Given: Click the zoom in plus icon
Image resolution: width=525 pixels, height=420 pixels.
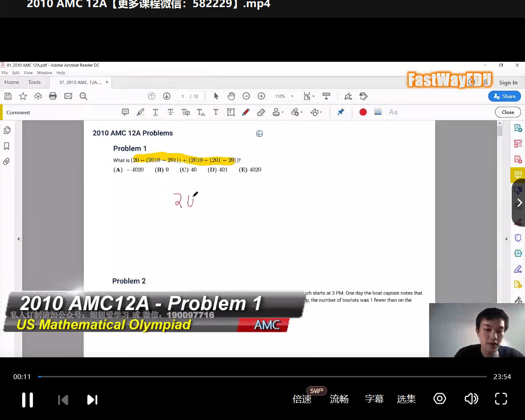Looking at the screenshot, I should [x=262, y=96].
